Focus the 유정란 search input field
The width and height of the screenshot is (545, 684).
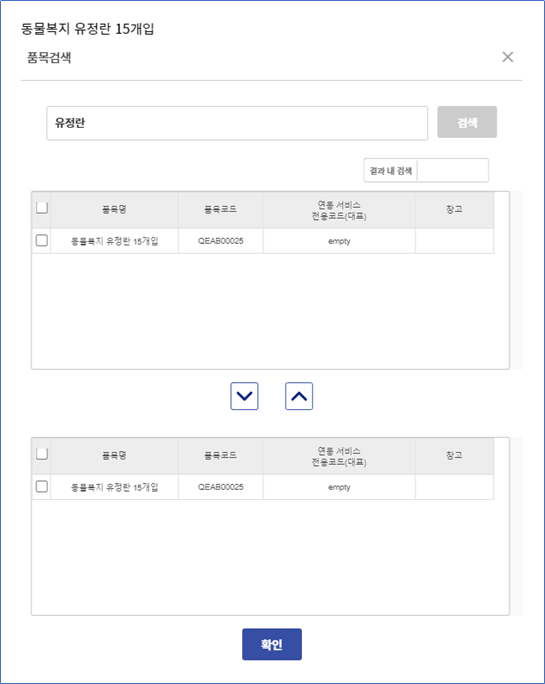237,123
